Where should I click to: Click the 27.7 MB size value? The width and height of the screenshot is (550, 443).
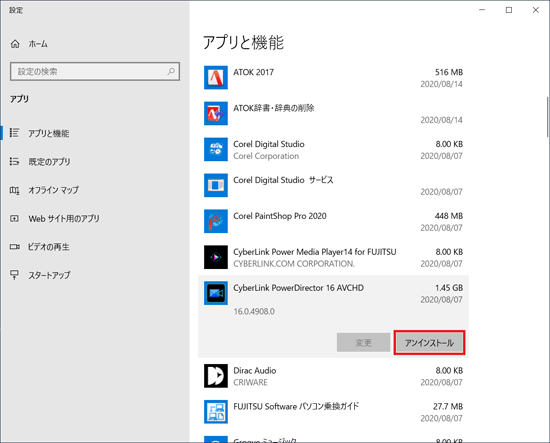click(x=448, y=407)
